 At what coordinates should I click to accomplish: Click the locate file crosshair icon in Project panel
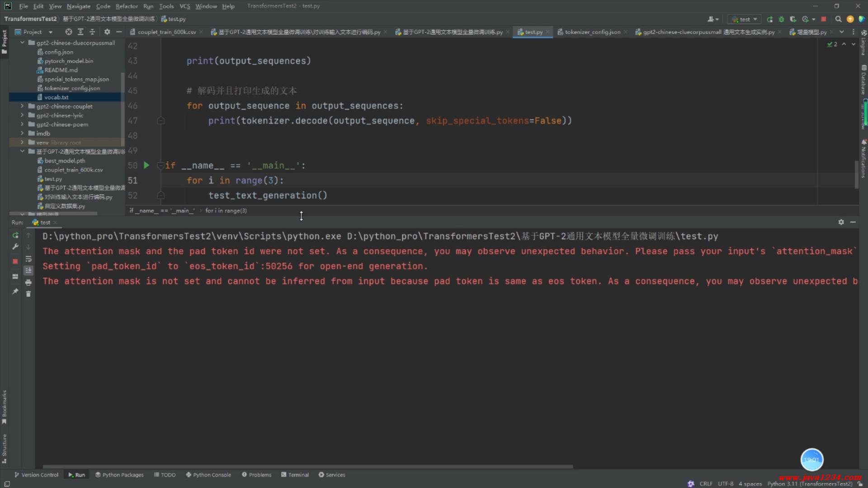pyautogui.click(x=68, y=32)
